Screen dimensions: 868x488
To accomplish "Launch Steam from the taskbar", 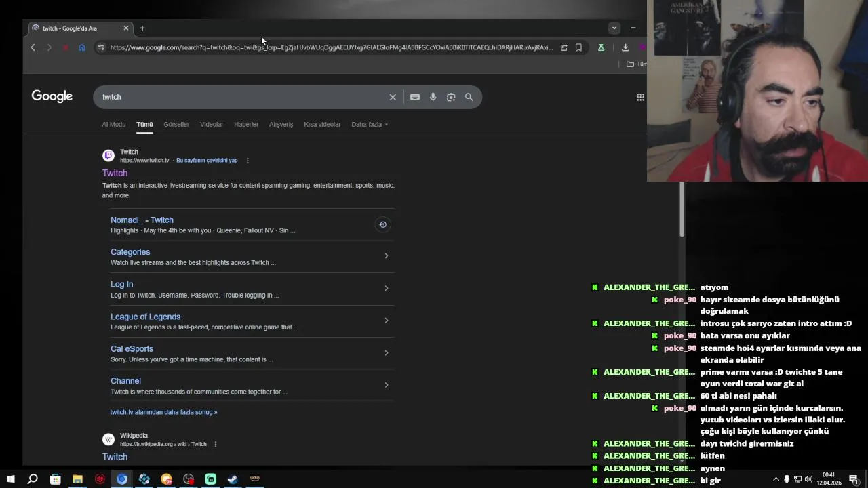I will tap(232, 479).
